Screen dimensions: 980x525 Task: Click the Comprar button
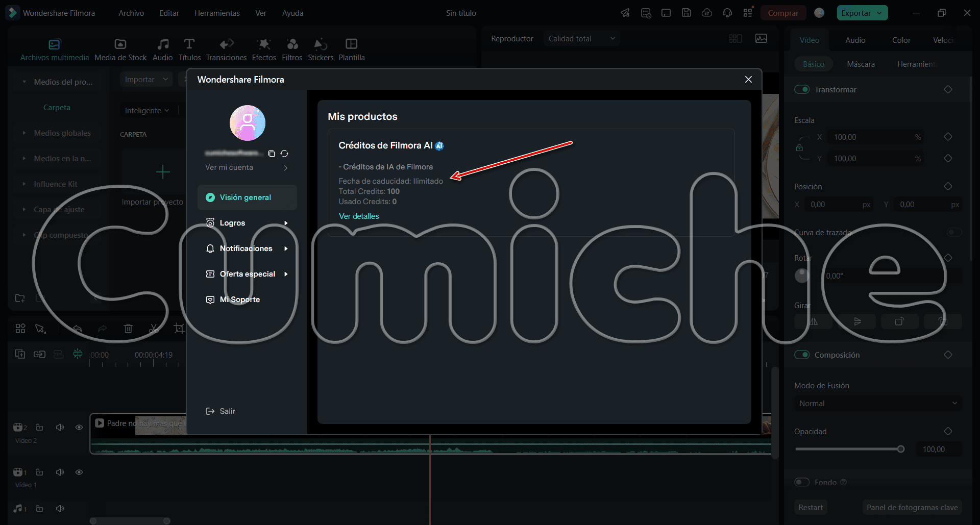tap(783, 13)
